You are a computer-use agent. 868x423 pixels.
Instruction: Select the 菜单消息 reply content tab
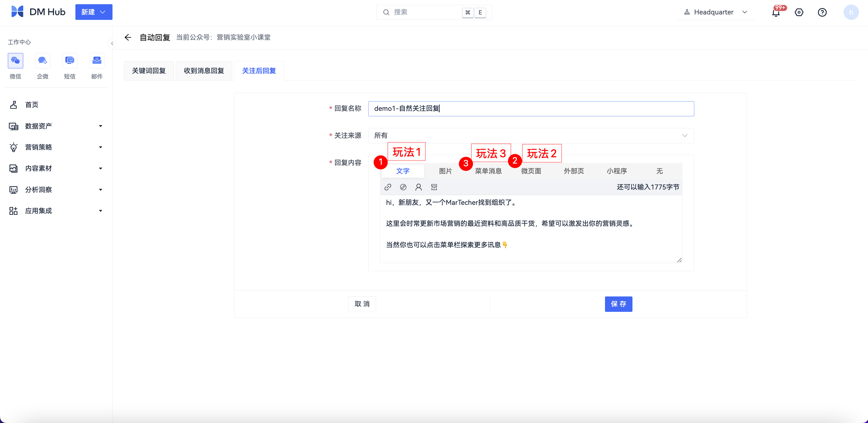click(x=488, y=171)
